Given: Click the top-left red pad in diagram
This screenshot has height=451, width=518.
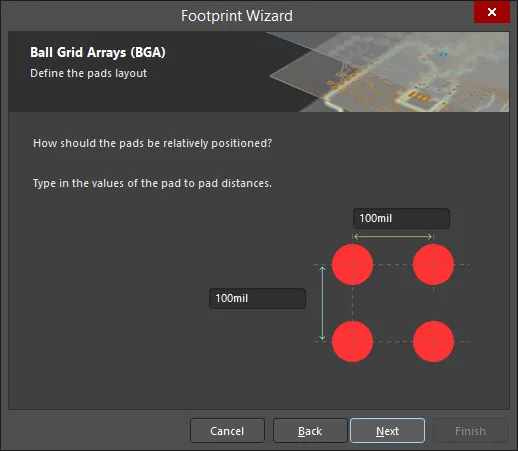Looking at the screenshot, I should click(x=352, y=264).
